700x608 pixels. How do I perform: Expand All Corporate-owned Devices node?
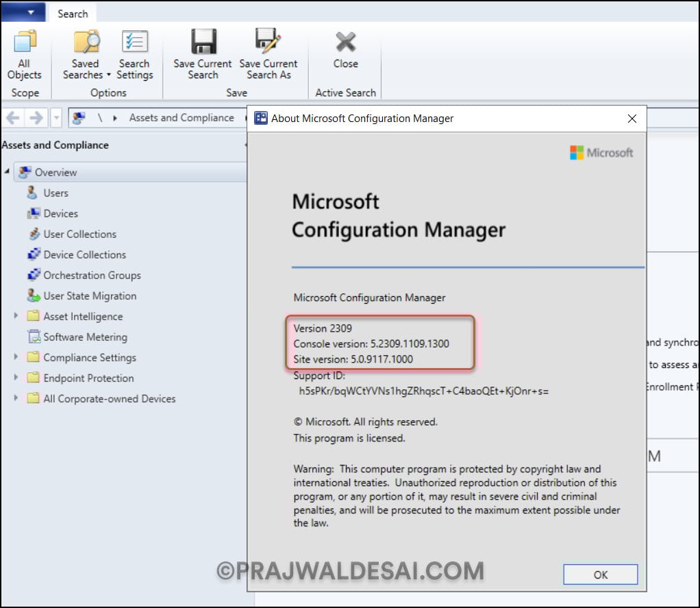(x=16, y=398)
